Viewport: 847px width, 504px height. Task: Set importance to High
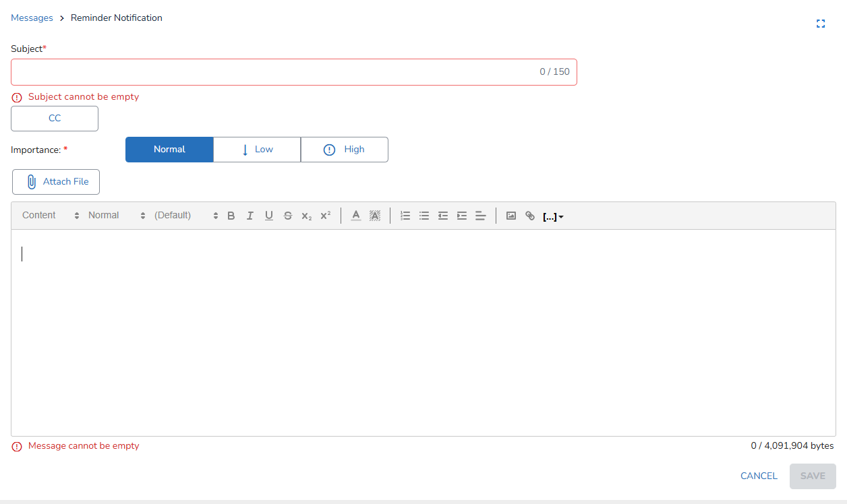click(345, 150)
